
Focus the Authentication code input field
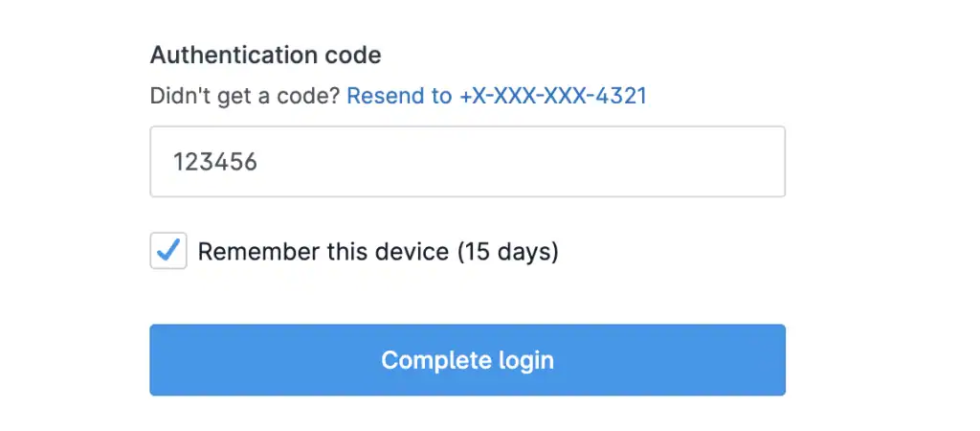click(x=467, y=162)
